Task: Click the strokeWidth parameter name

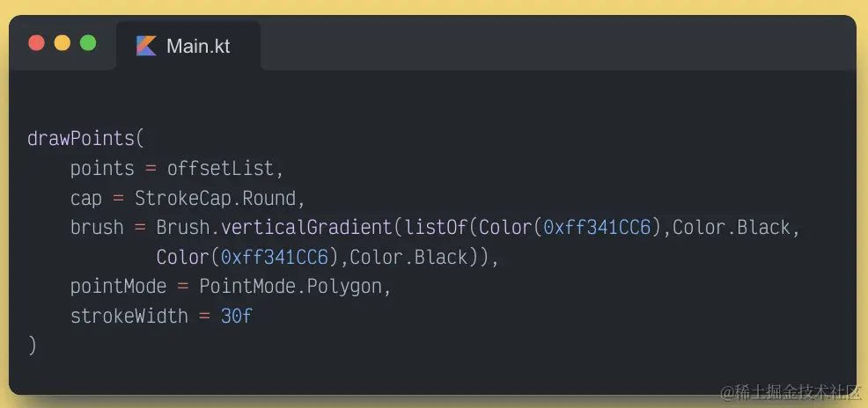Action: 129,317
